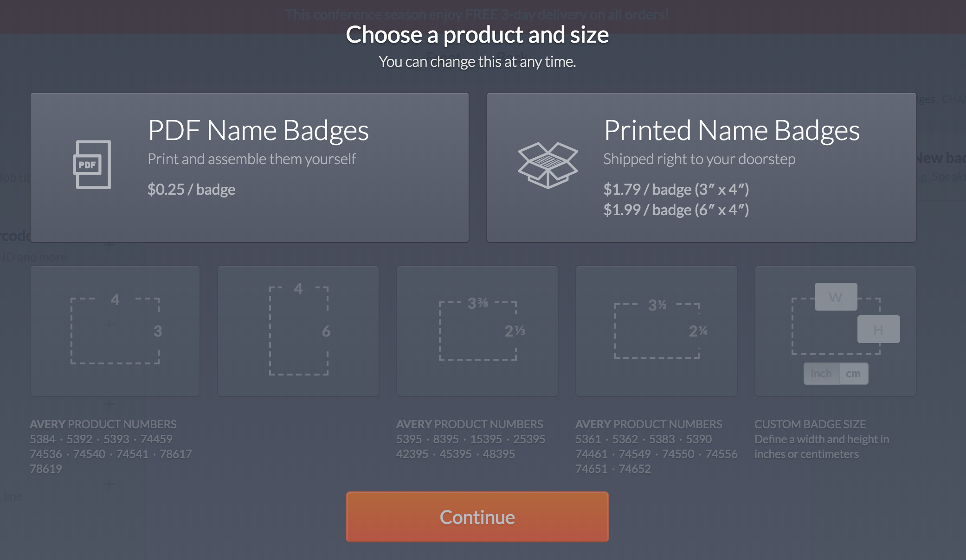Viewport: 966px width, 560px height.
Task: Click the $1.99 / badge (6″ x 4″) price
Action: tap(676, 210)
